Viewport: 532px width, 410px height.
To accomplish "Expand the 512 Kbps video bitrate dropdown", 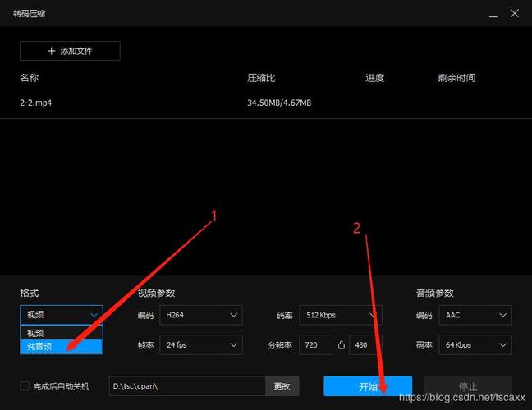I will [x=340, y=315].
